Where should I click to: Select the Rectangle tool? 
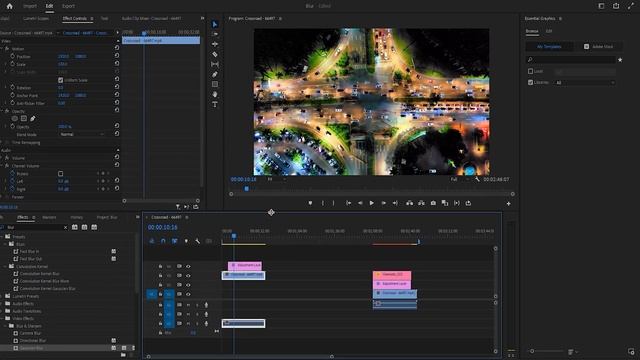(215, 84)
